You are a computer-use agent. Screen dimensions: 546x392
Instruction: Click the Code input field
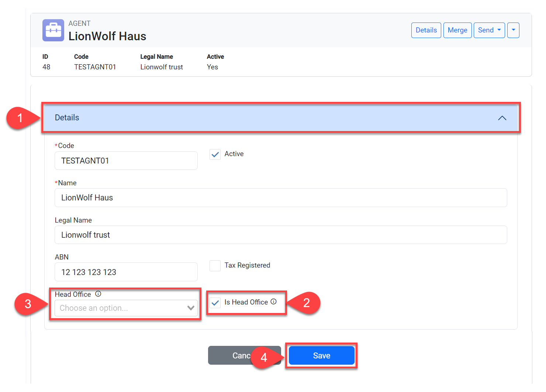[126, 161]
